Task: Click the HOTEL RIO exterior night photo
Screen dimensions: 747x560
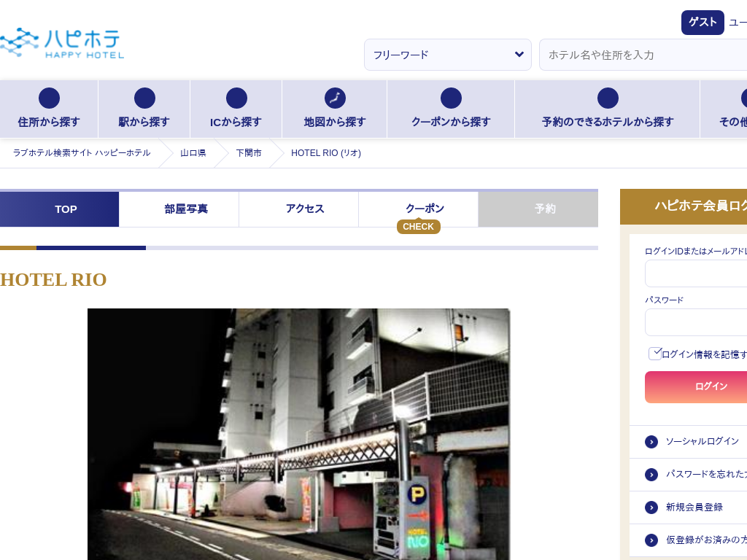Action: click(x=298, y=435)
